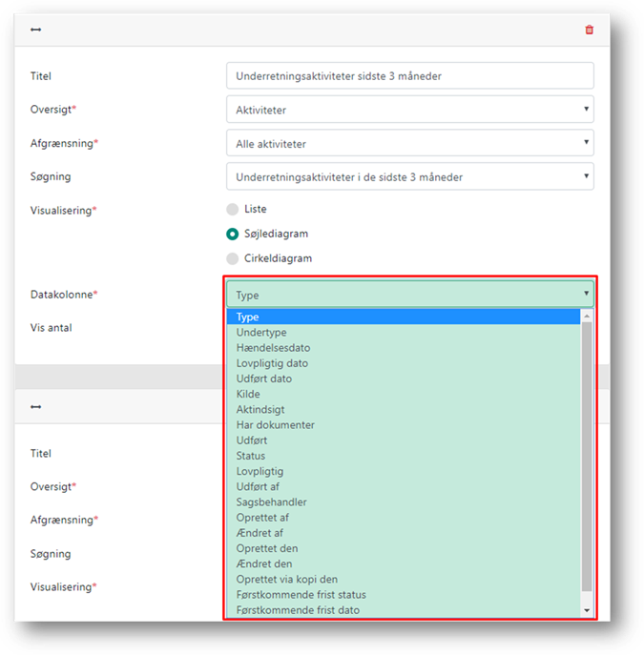The width and height of the screenshot is (644, 655).
Task: Click the red trash delete icon
Action: 589,30
